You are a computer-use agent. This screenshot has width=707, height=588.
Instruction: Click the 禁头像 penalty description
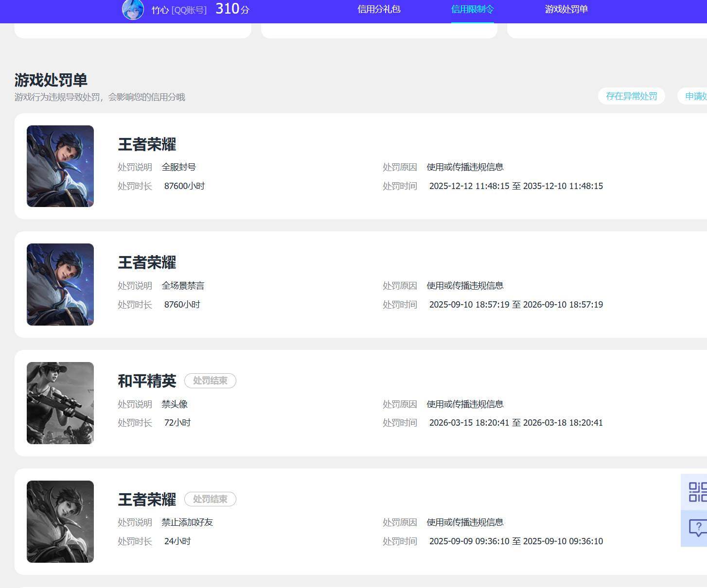(175, 404)
